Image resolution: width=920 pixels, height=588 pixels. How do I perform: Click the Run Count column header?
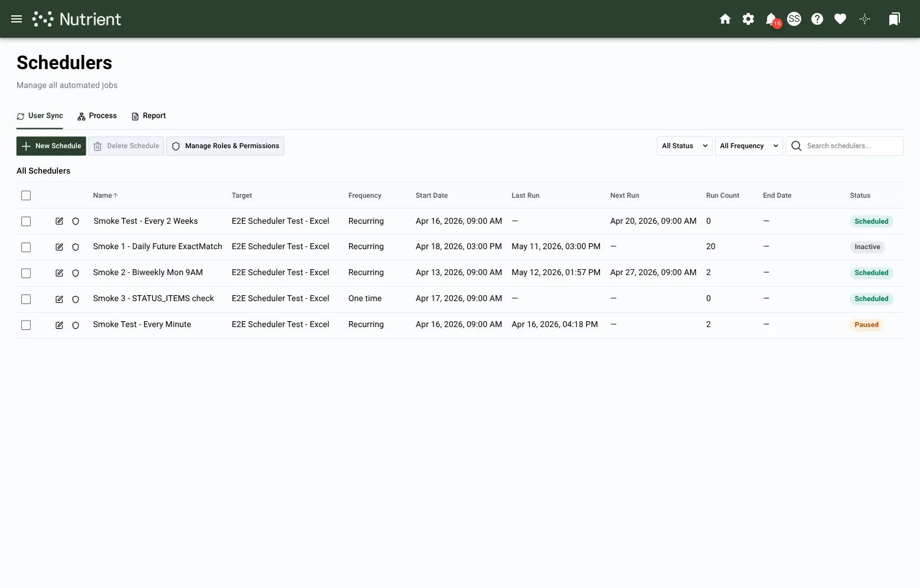pos(723,195)
